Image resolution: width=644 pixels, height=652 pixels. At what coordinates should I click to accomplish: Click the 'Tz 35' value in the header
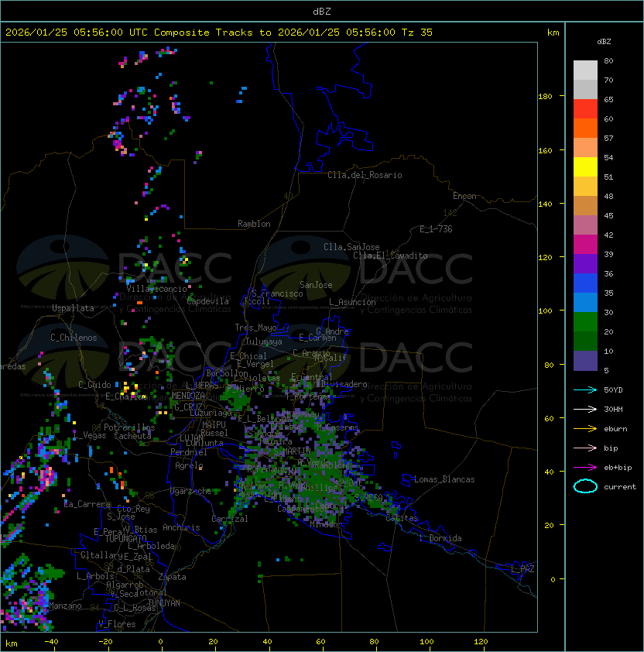point(417,33)
